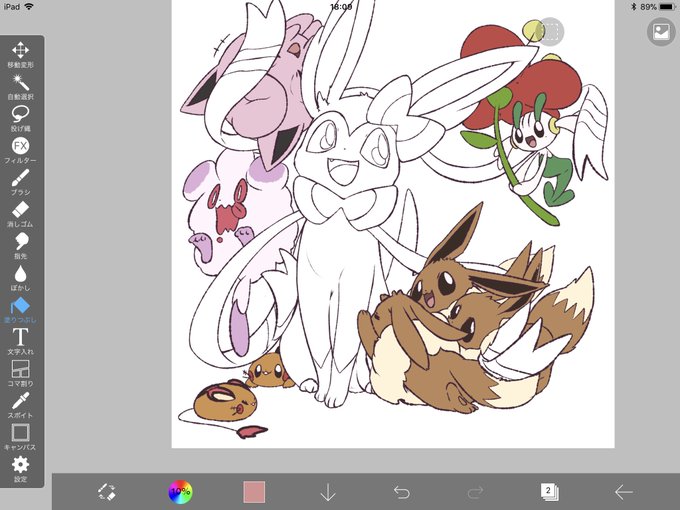Tap the battery 89% indicator
Screen dimensions: 680x510
coord(658,7)
